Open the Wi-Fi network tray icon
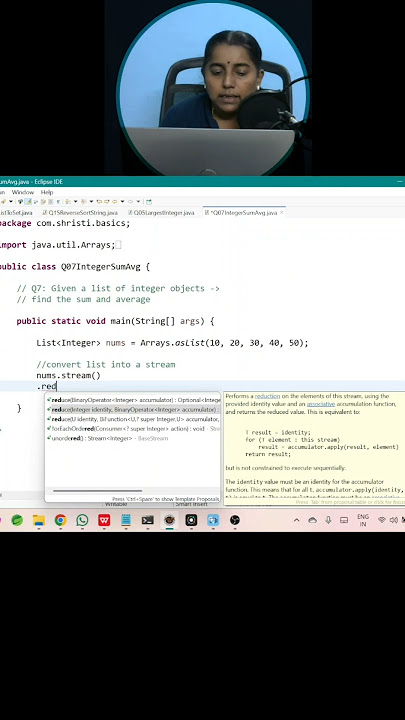The image size is (405, 720). point(382,520)
